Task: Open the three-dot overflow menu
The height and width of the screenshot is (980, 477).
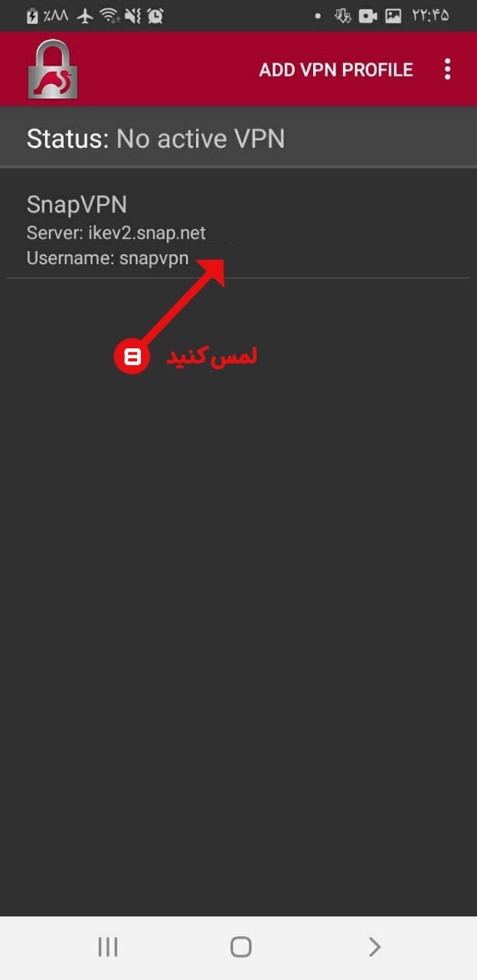Action: click(448, 70)
